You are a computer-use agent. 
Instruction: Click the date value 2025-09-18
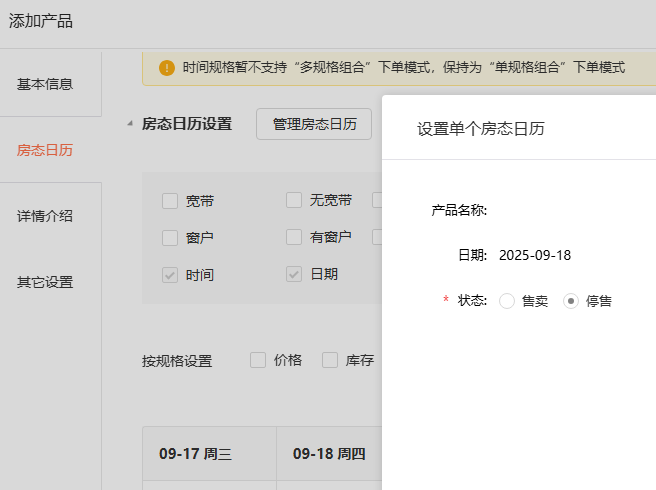[x=535, y=255]
